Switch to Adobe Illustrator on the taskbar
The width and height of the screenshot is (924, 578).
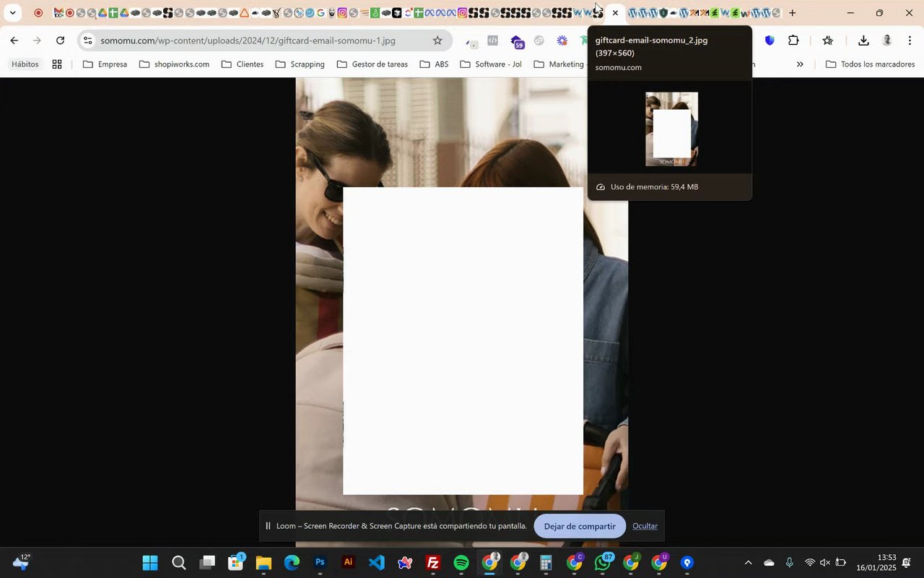click(348, 563)
